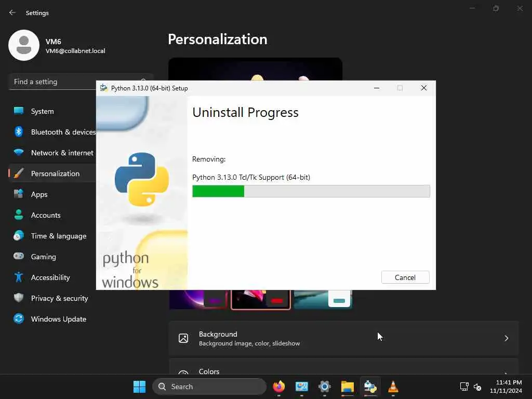Click the Privacy shield icon

(x=19, y=298)
